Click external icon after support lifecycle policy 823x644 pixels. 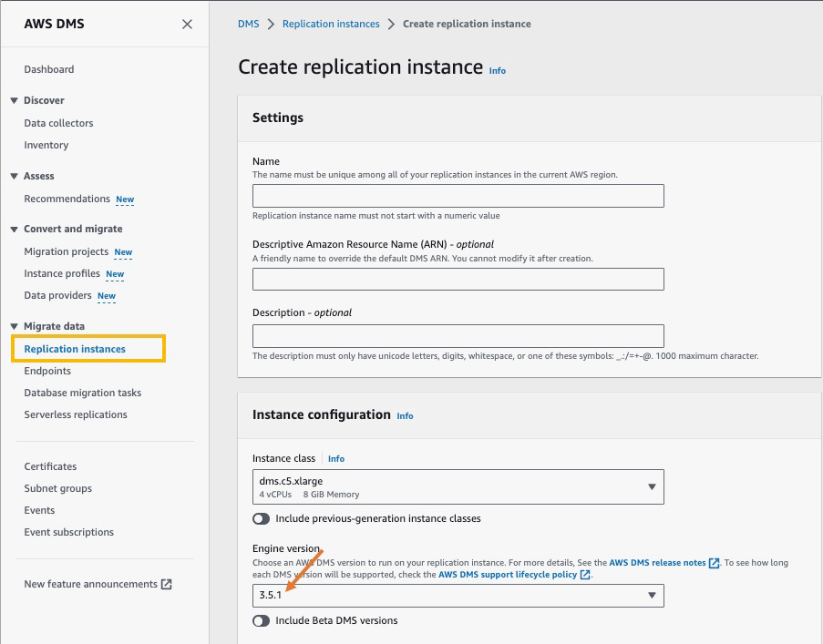point(585,576)
